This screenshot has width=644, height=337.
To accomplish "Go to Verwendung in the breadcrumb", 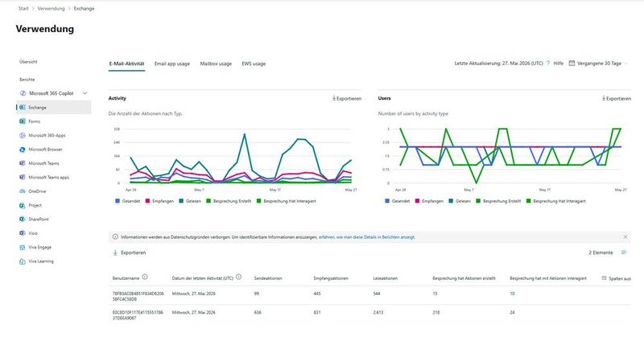I will [x=51, y=9].
